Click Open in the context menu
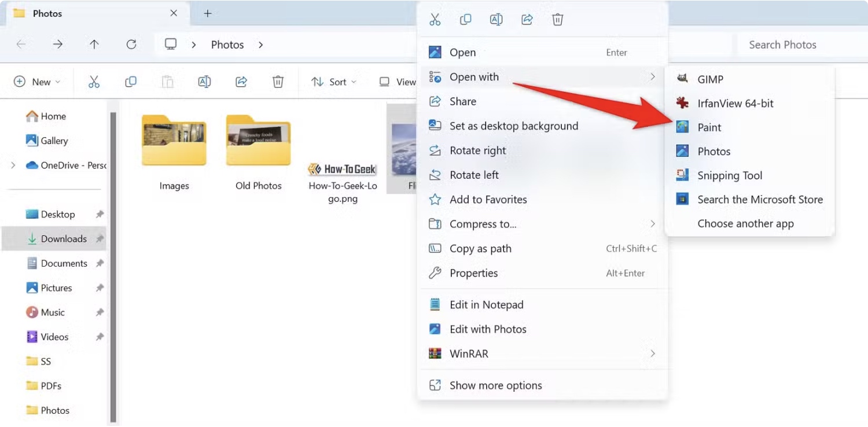This screenshot has width=868, height=427. coord(542,53)
